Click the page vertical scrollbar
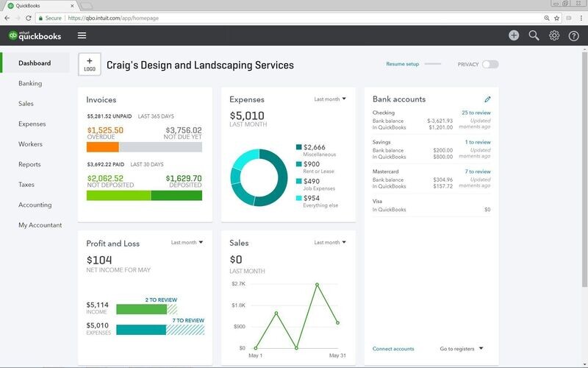Viewport: 588px width, 368px height. click(584, 169)
